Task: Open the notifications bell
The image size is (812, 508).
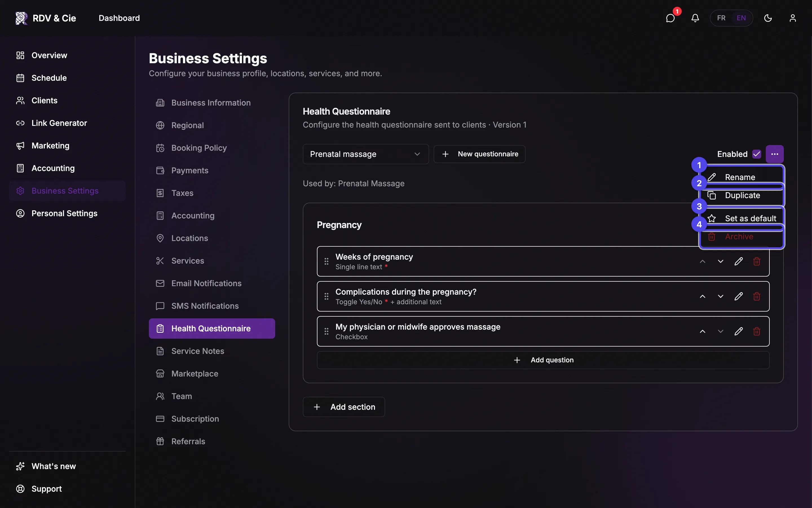Action: (x=695, y=18)
